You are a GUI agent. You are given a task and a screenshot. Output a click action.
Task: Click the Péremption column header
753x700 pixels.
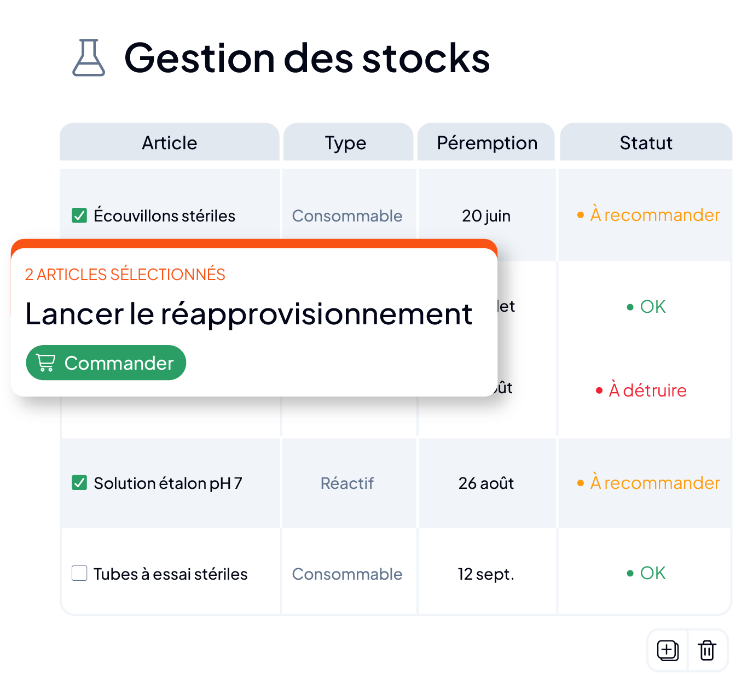point(486,142)
